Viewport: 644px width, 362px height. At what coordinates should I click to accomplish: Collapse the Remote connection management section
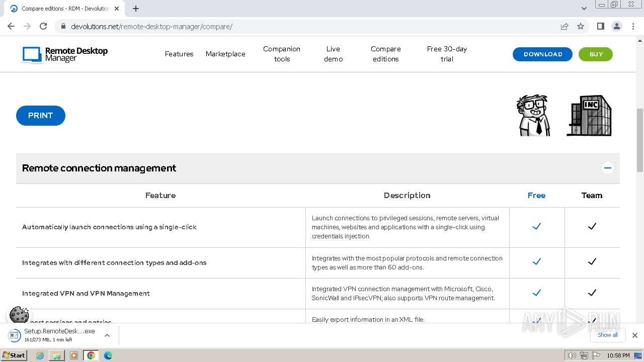[x=608, y=168]
